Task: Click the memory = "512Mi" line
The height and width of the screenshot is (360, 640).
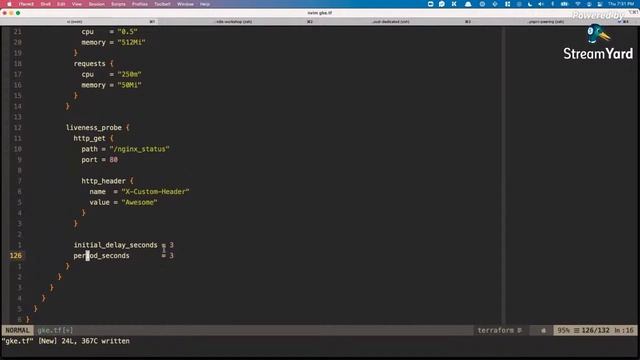Action: tap(113, 42)
